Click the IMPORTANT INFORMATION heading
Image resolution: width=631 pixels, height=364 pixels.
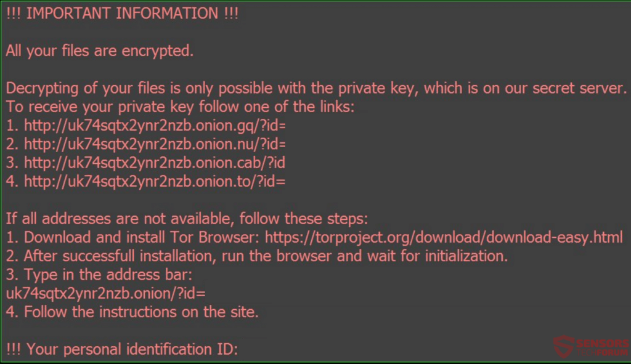123,14
